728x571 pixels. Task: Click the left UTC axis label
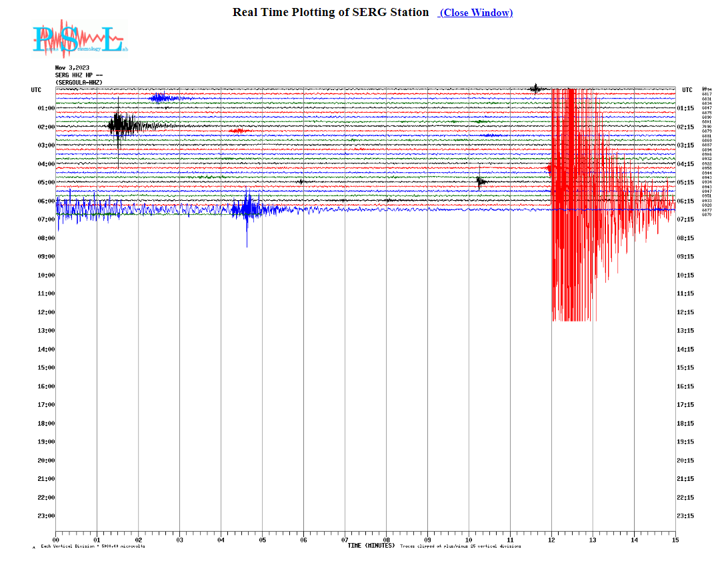click(36, 89)
